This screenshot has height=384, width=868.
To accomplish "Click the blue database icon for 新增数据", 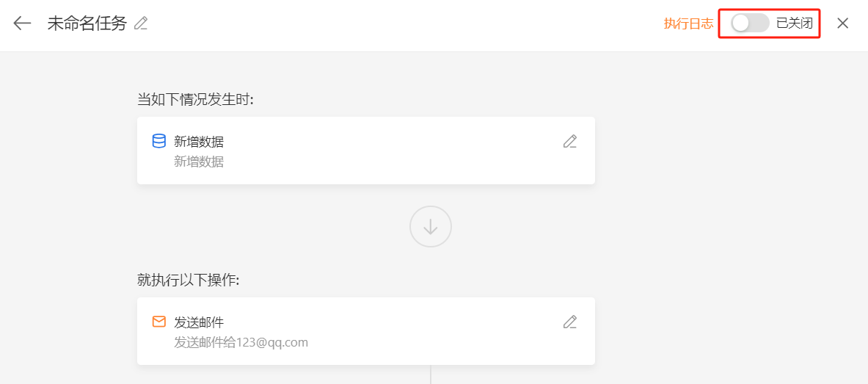I will [x=159, y=141].
